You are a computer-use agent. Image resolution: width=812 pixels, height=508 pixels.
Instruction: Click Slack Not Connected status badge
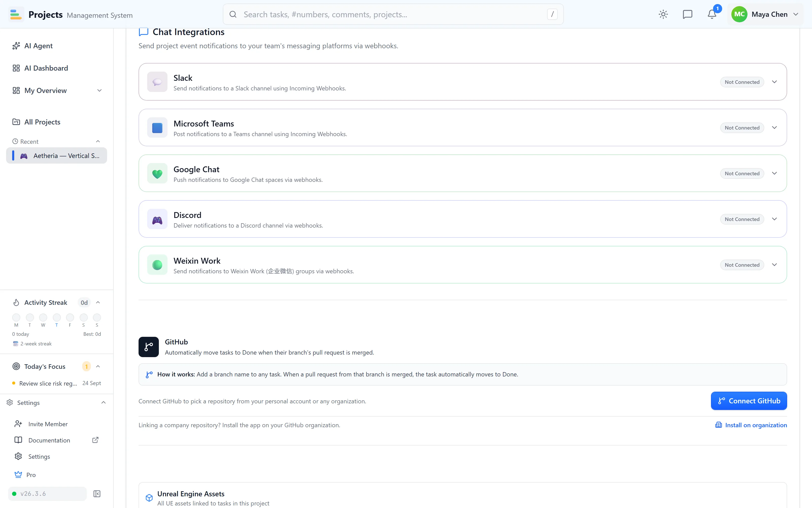pyautogui.click(x=742, y=82)
